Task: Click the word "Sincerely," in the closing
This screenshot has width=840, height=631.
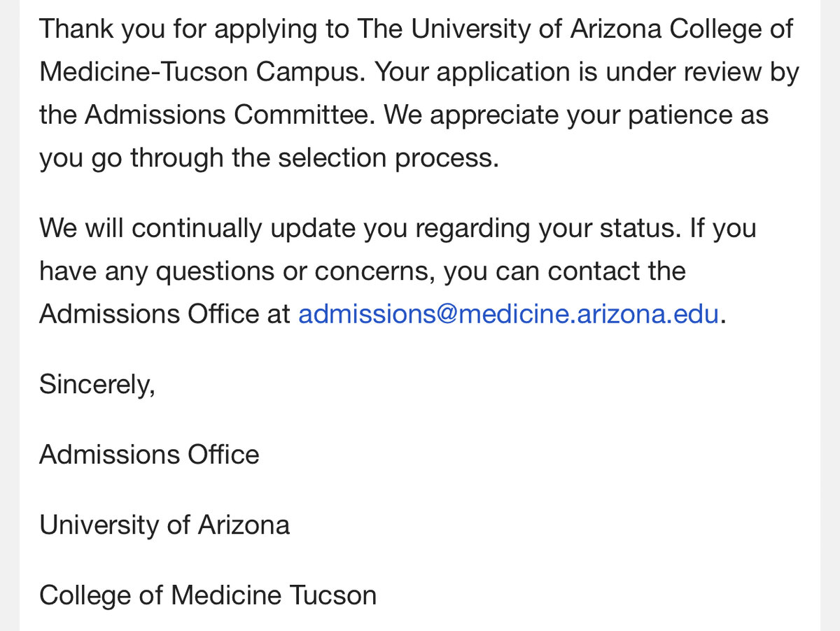Action: pyautogui.click(x=97, y=384)
